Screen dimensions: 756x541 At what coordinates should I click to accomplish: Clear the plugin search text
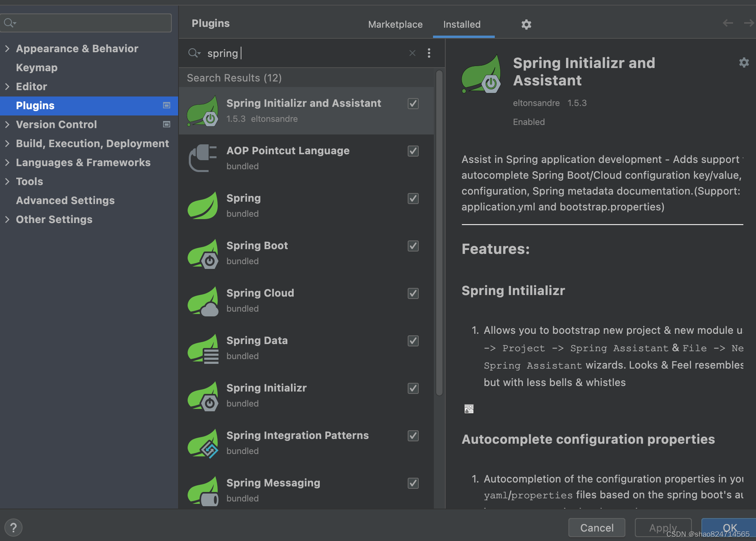[x=412, y=53]
